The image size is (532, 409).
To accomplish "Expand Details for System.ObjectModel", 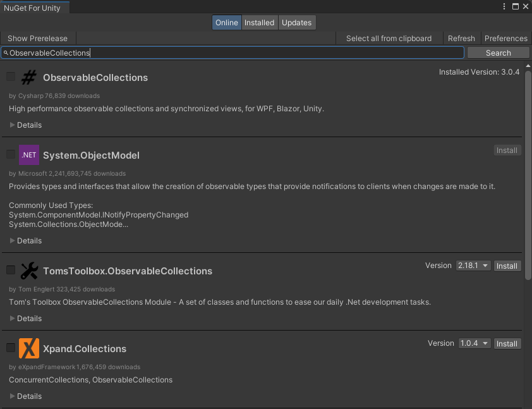I will point(26,241).
